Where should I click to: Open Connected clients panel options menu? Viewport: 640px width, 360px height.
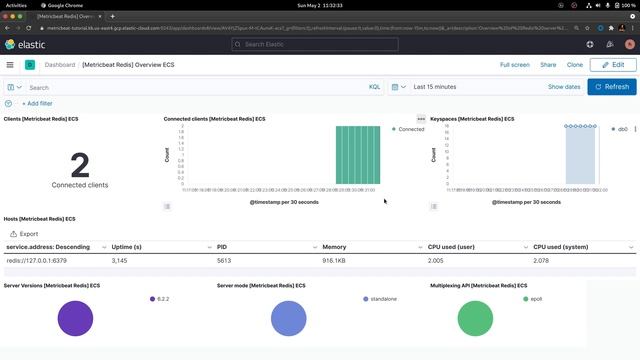click(421, 119)
